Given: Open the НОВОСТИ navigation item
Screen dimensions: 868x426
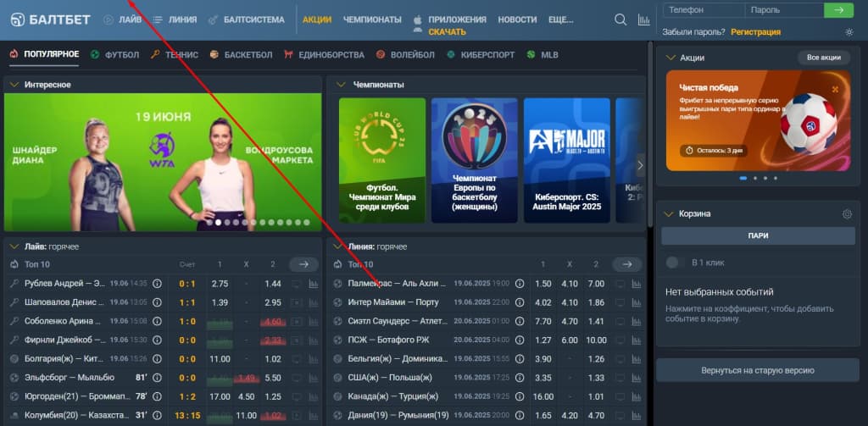Looking at the screenshot, I should (x=517, y=19).
